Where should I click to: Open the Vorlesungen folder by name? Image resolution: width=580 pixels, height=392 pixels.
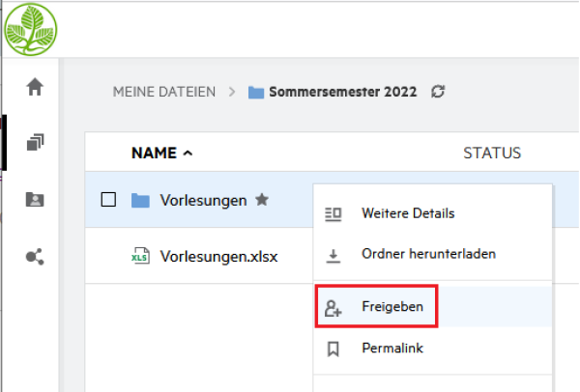click(x=203, y=200)
